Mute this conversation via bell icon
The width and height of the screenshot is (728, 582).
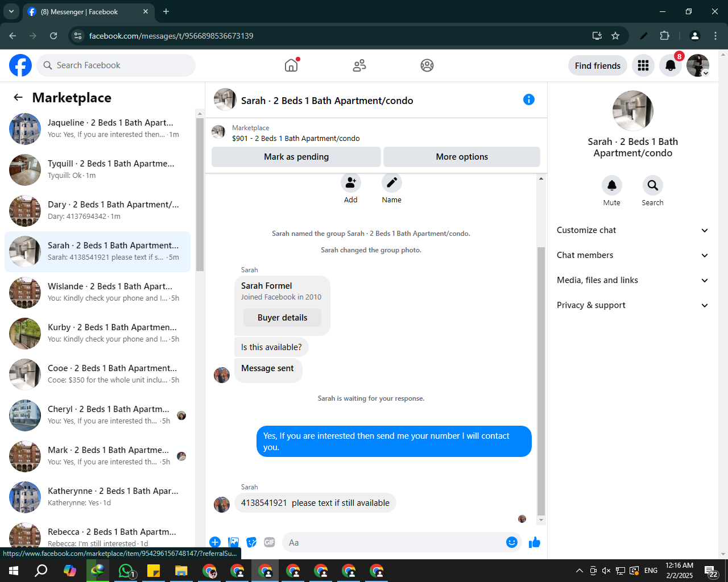612,185
